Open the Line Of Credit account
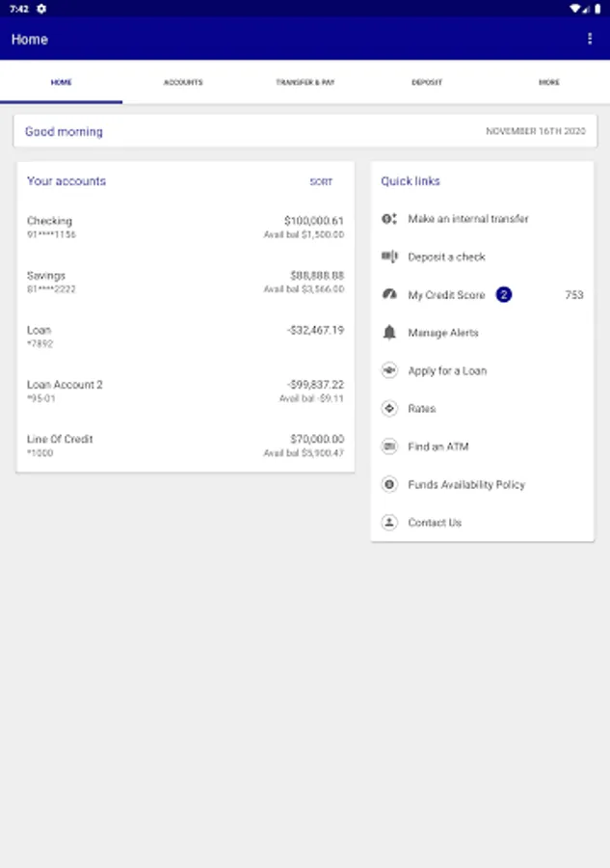Image resolution: width=610 pixels, height=868 pixels. [x=185, y=446]
